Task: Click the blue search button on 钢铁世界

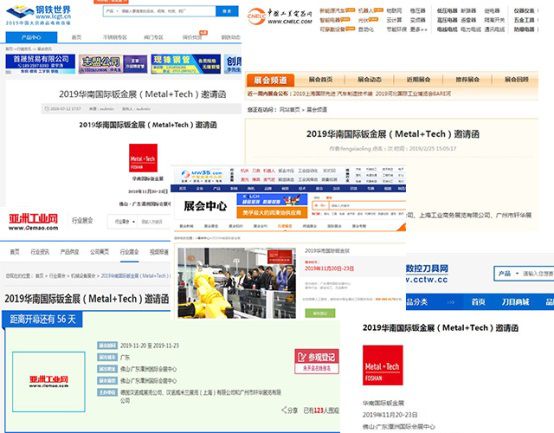Action: coord(226,11)
